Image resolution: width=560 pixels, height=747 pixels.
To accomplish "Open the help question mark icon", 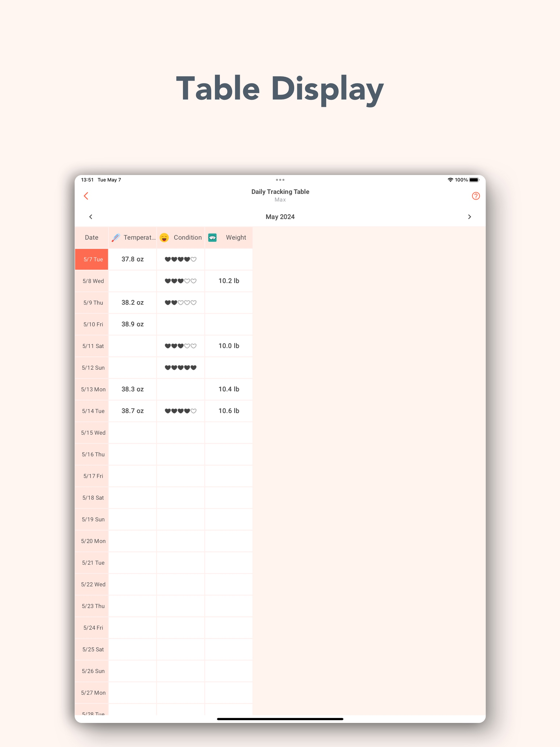I will (476, 196).
